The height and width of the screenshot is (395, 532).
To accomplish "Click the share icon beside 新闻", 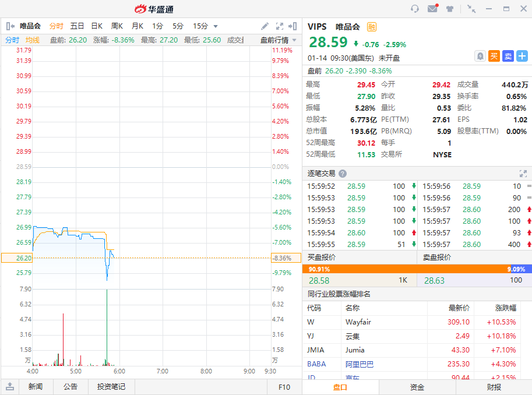I will [10, 386].
